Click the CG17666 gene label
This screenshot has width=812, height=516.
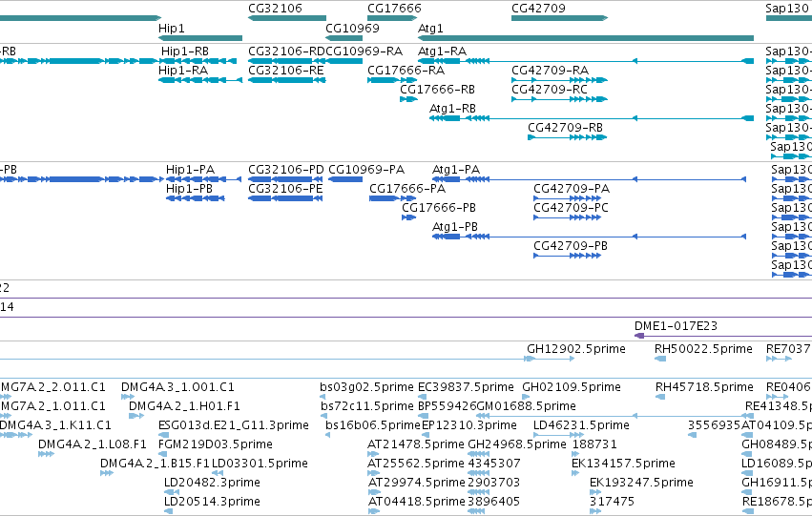click(x=394, y=9)
